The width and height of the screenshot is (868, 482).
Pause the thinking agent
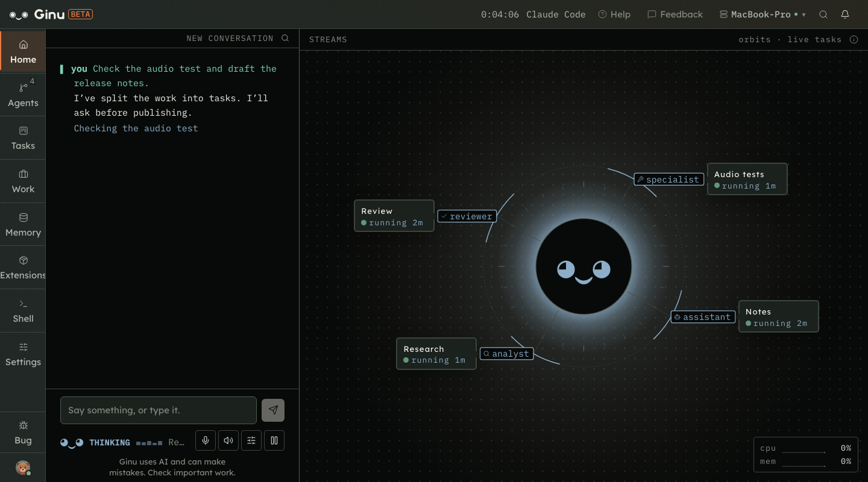point(274,440)
